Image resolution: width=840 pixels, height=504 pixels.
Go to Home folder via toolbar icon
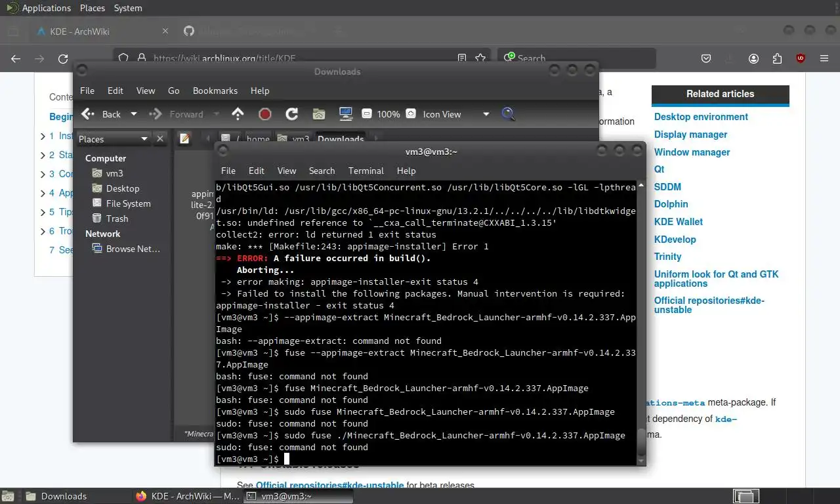coord(319,114)
